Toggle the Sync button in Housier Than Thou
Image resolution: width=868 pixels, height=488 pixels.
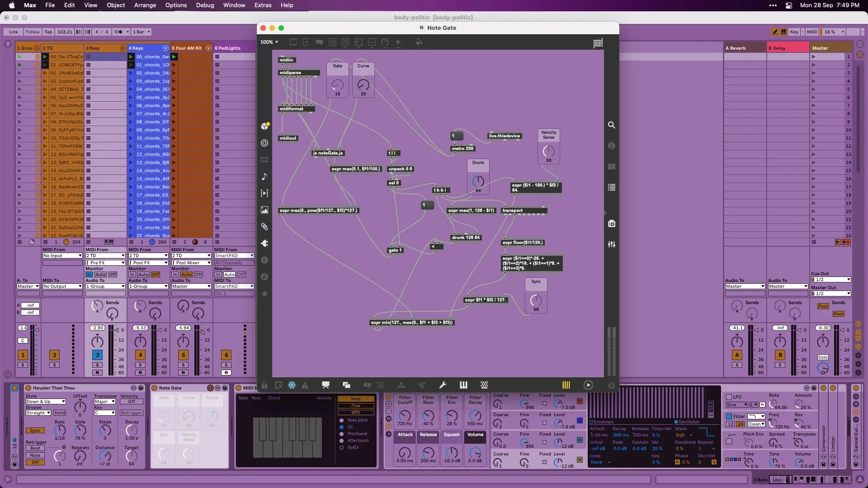tap(35, 430)
